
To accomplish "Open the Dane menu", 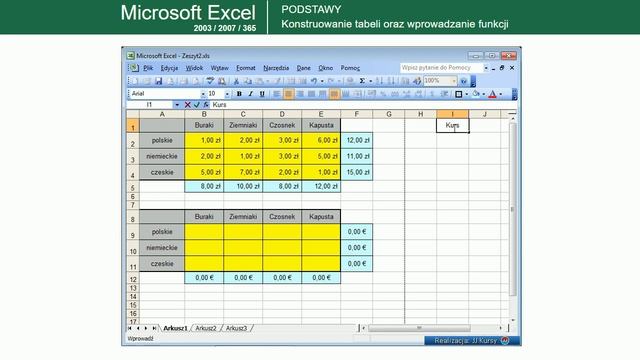I will tap(304, 68).
